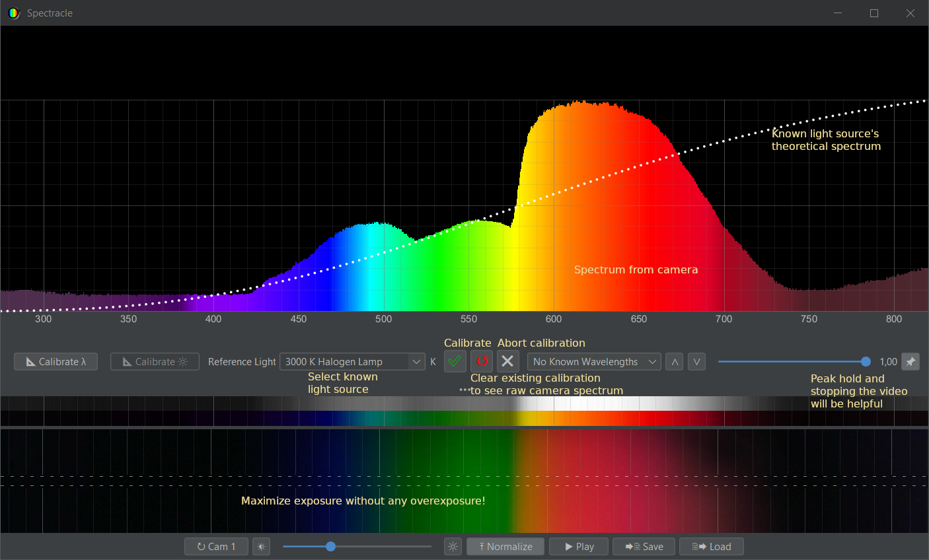Click the high brightness exposure icon
Image resolution: width=929 pixels, height=560 pixels.
pyautogui.click(x=453, y=547)
